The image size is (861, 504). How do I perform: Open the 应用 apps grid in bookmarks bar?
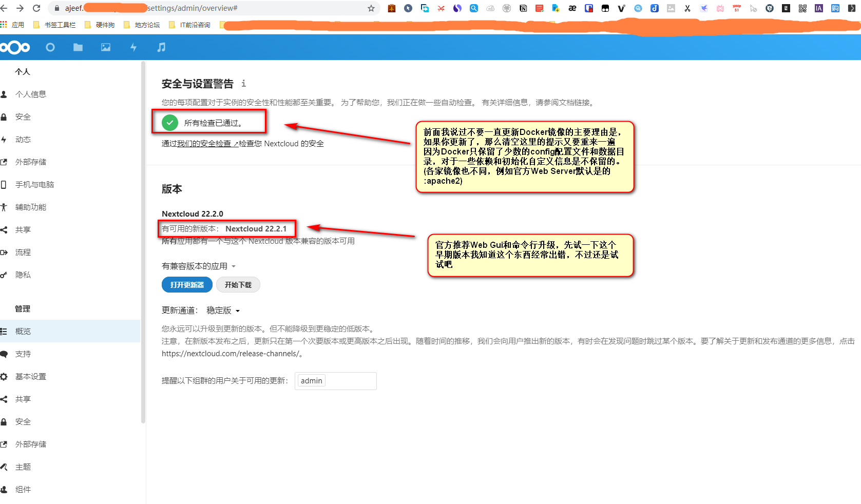[x=12, y=25]
